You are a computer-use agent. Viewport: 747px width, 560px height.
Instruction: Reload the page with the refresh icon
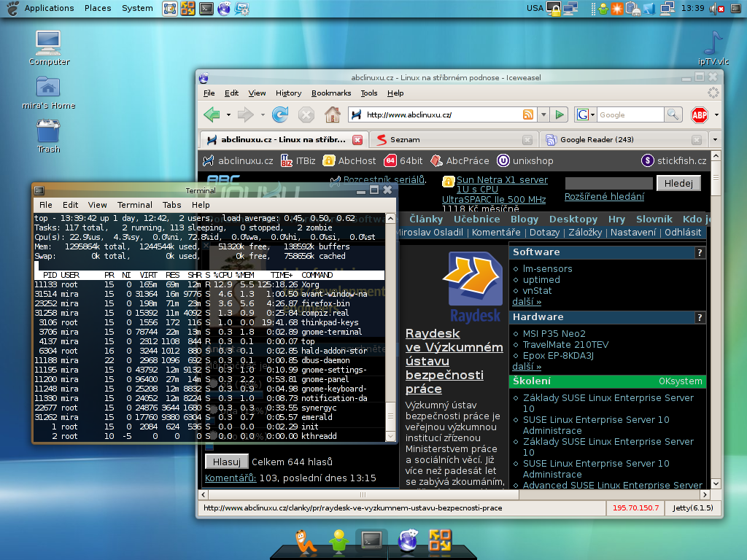point(279,114)
